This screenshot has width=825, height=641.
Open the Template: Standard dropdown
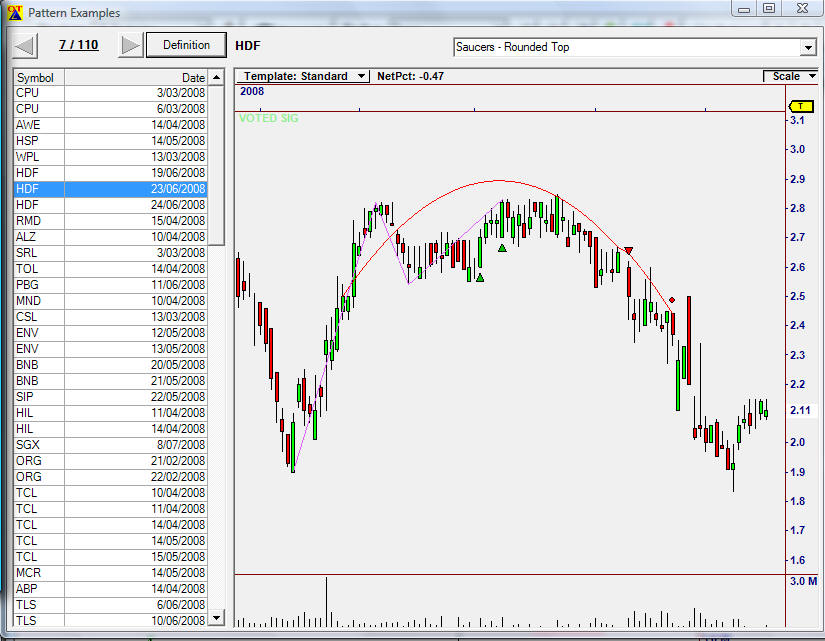303,76
